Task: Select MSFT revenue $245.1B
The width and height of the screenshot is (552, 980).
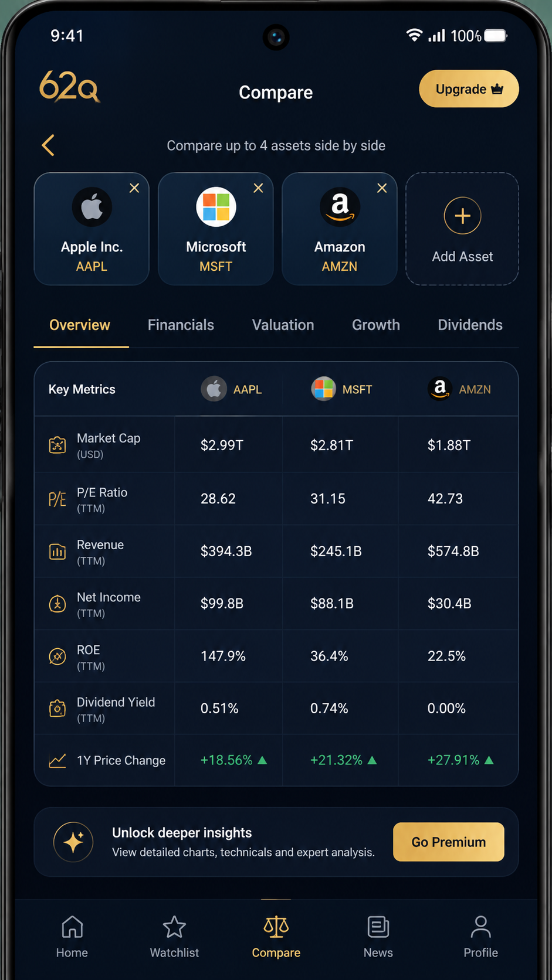Action: (x=336, y=552)
